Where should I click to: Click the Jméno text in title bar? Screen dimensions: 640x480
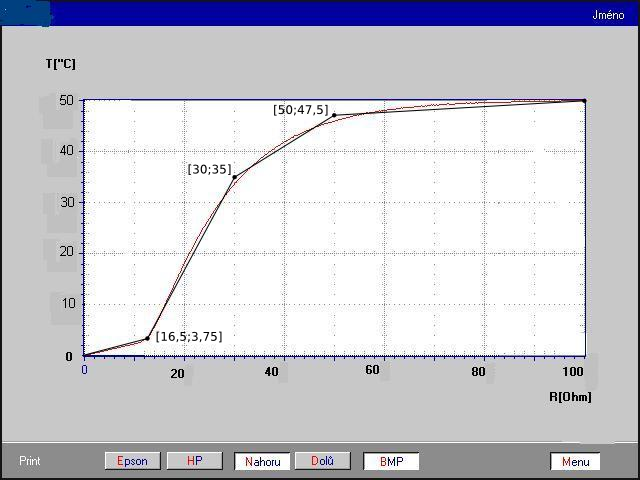click(607, 14)
